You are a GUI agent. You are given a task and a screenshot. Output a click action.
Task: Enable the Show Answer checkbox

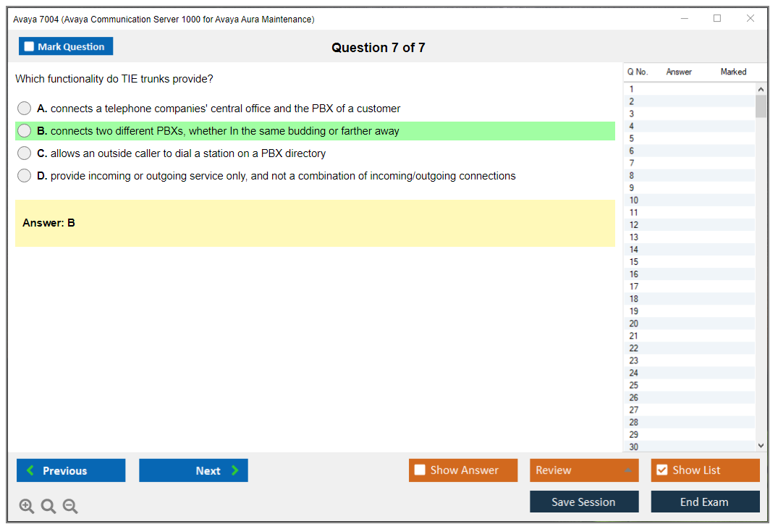(420, 470)
